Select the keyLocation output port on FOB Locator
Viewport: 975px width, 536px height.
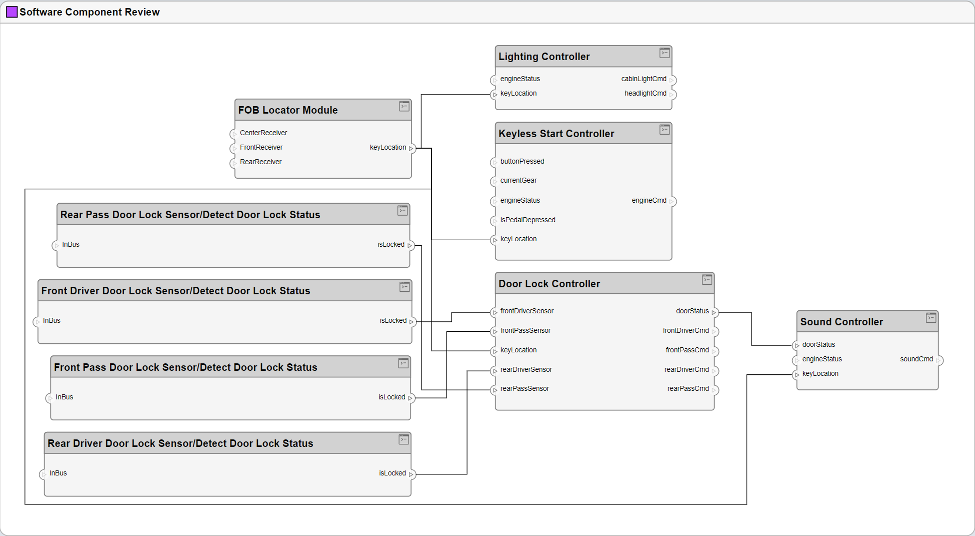(411, 148)
